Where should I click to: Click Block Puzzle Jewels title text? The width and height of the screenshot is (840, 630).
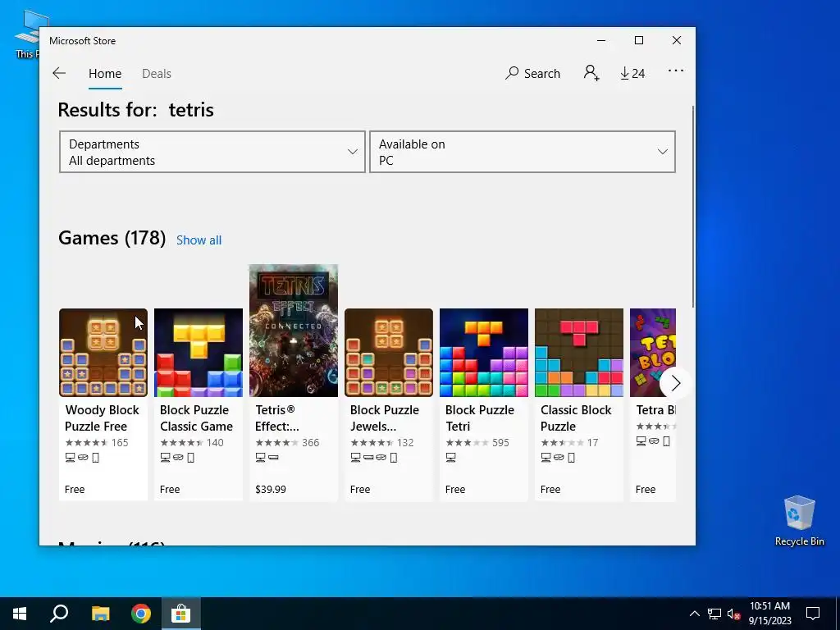[x=384, y=418]
